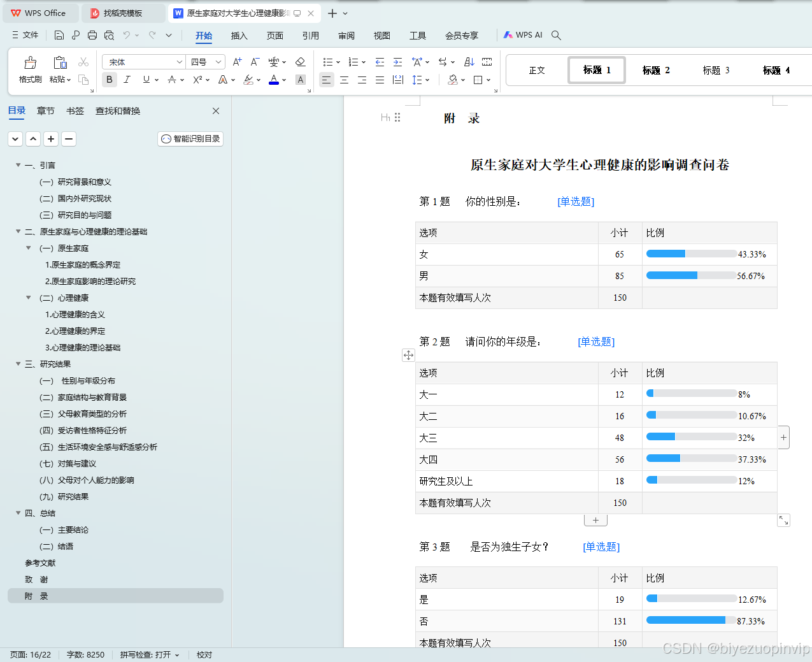
Task: Click the increase indent icon
Action: pos(397,62)
